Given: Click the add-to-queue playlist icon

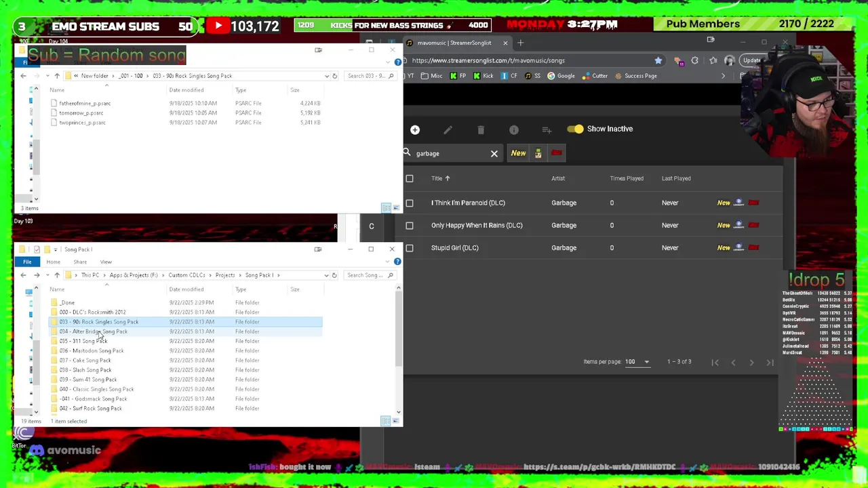Looking at the screenshot, I should point(547,129).
